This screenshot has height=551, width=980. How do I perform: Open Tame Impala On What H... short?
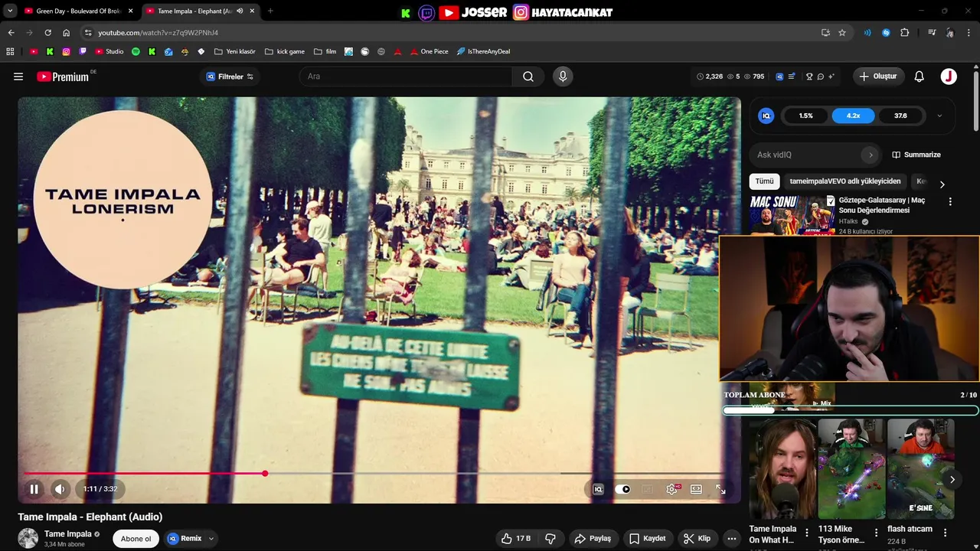click(773, 534)
